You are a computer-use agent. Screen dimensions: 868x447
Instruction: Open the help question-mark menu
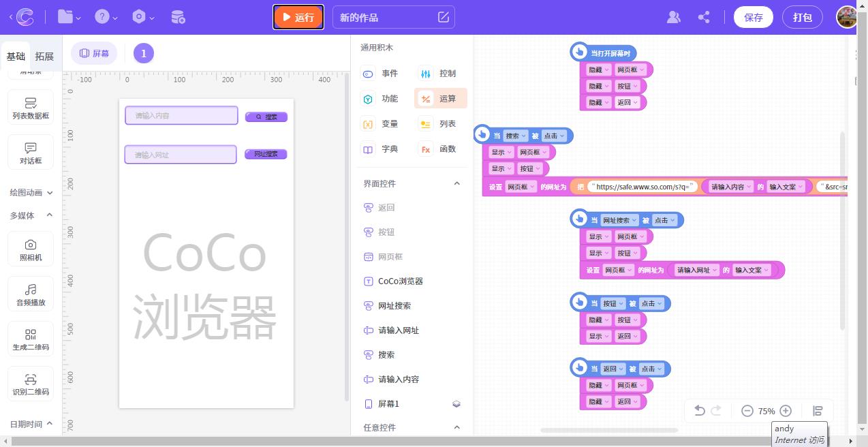tap(106, 17)
